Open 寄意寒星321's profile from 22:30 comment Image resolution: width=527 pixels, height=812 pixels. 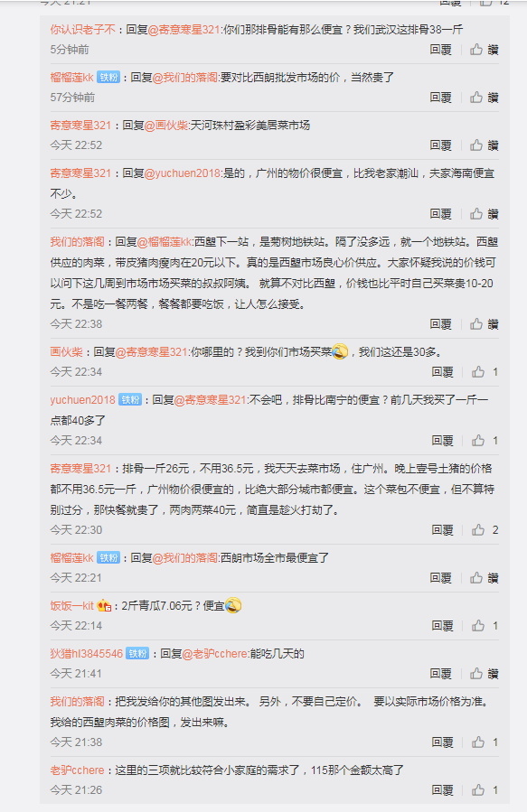80,469
